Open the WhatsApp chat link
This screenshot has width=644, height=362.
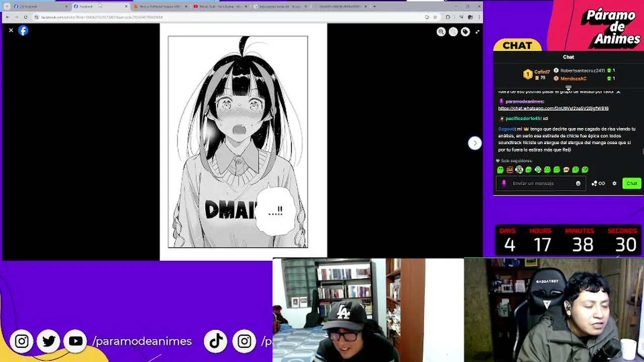[553, 109]
